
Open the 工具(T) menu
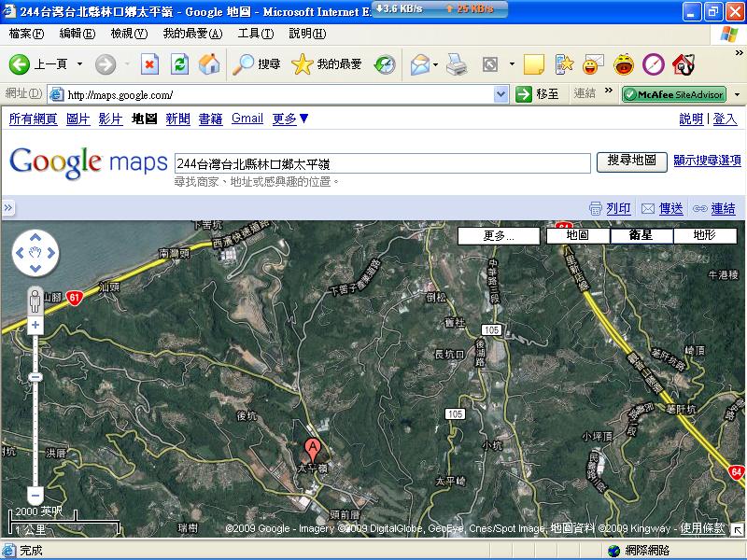click(255, 34)
